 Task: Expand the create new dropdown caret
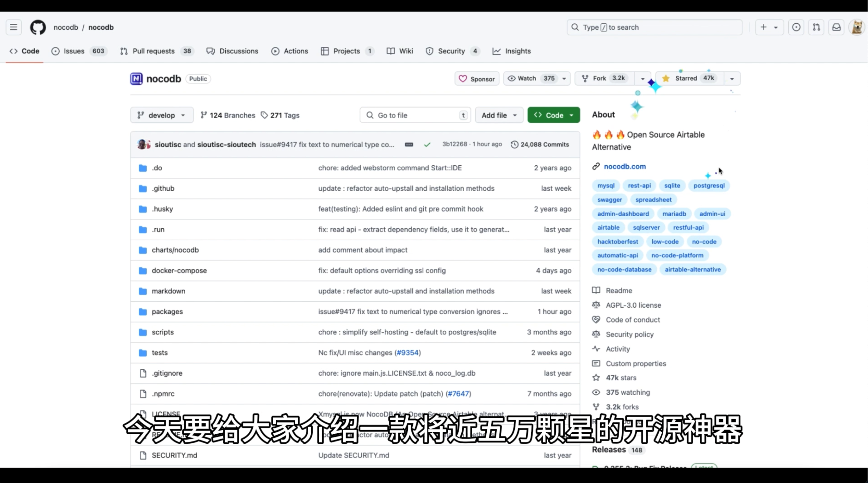[x=776, y=27]
